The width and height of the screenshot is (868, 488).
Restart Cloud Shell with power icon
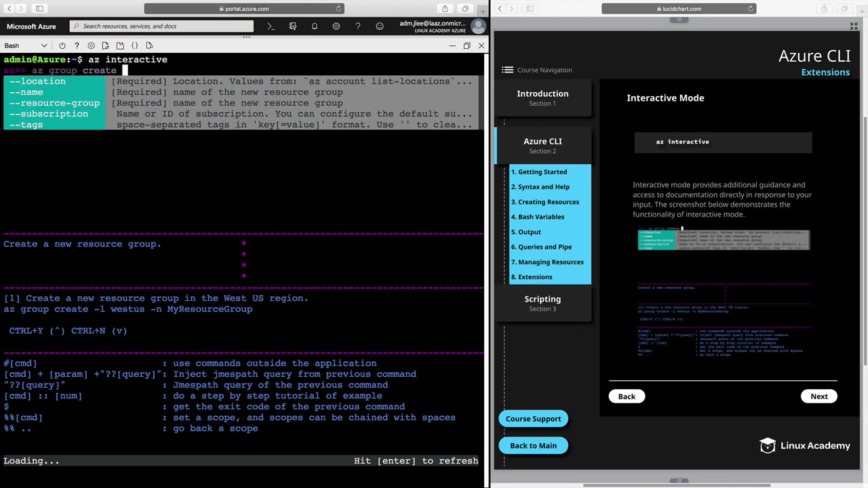tap(62, 45)
